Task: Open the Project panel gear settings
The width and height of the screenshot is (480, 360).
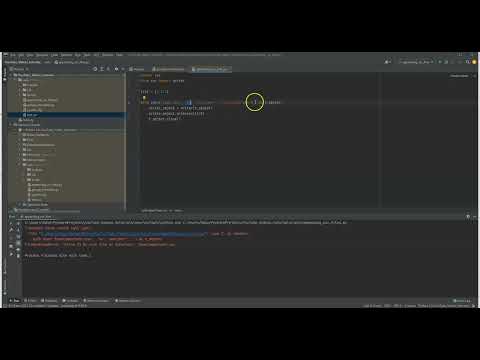Action: pos(116,69)
